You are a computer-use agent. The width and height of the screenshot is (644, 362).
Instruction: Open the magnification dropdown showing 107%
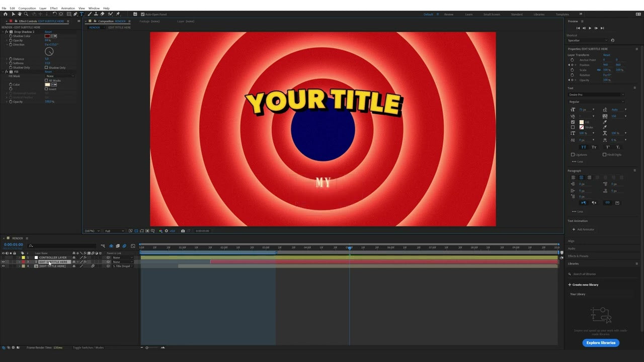(x=93, y=231)
